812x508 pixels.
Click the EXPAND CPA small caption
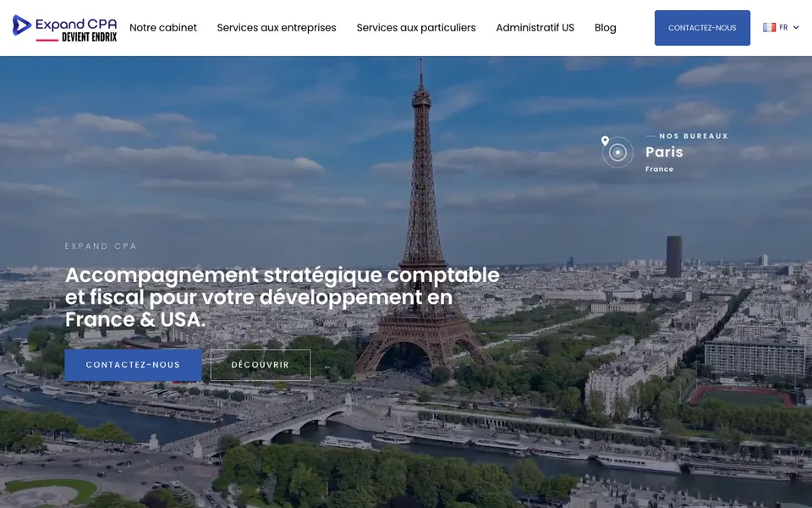pos(101,246)
